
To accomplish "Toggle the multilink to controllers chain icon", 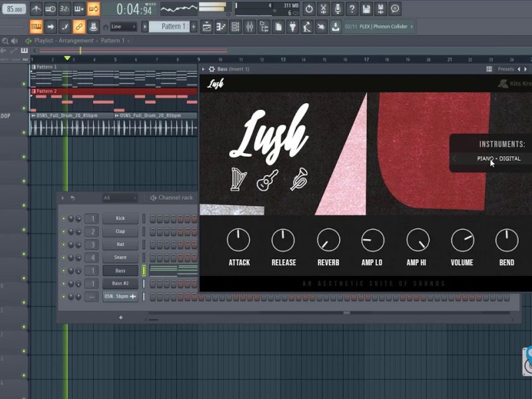I will 78,27.
